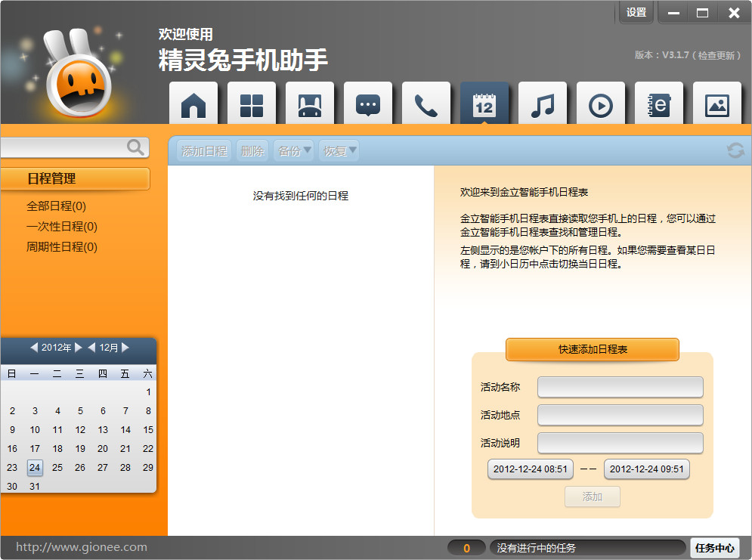Click 2012年 year label

coord(56,347)
